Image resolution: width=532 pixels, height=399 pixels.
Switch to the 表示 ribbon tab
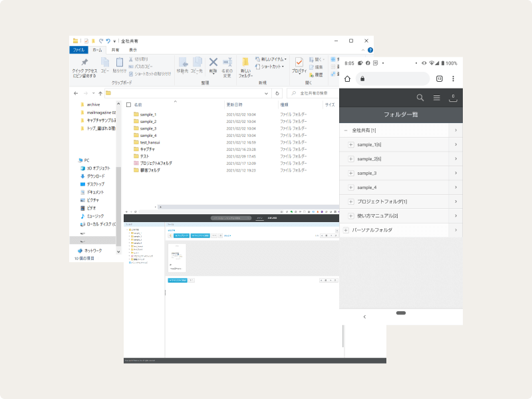coord(133,50)
